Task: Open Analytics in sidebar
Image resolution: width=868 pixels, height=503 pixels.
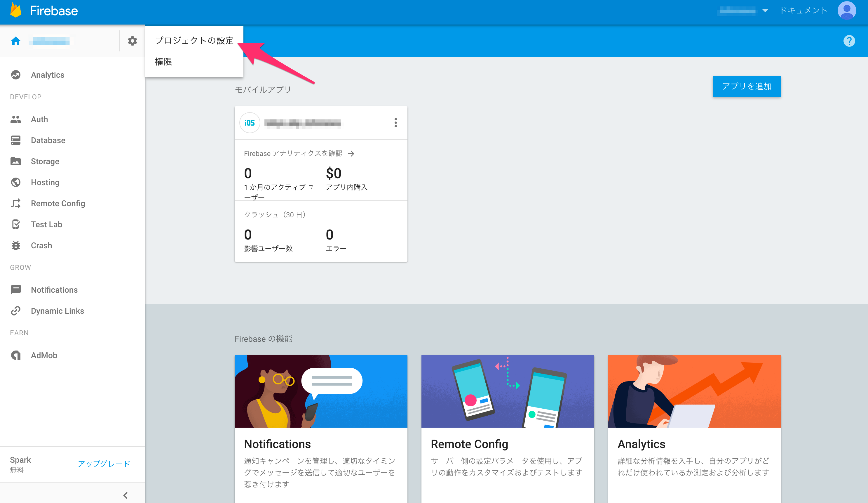Action: click(48, 75)
